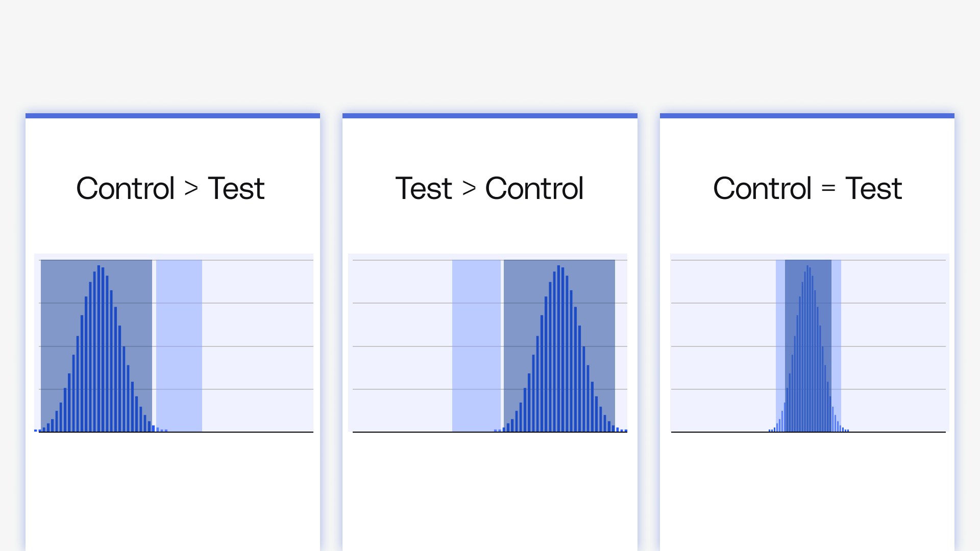
Task: Click the narrow histogram peak in the Control = Test chart
Action: 807,267
